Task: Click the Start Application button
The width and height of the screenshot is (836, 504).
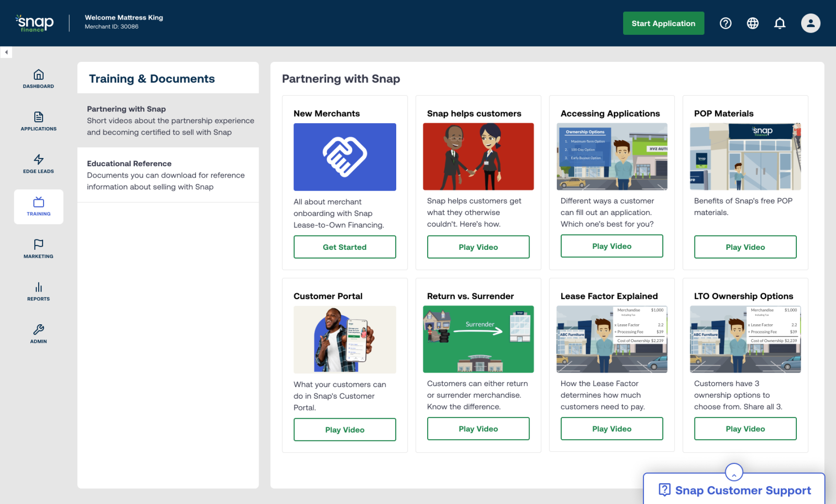Action: [x=663, y=23]
